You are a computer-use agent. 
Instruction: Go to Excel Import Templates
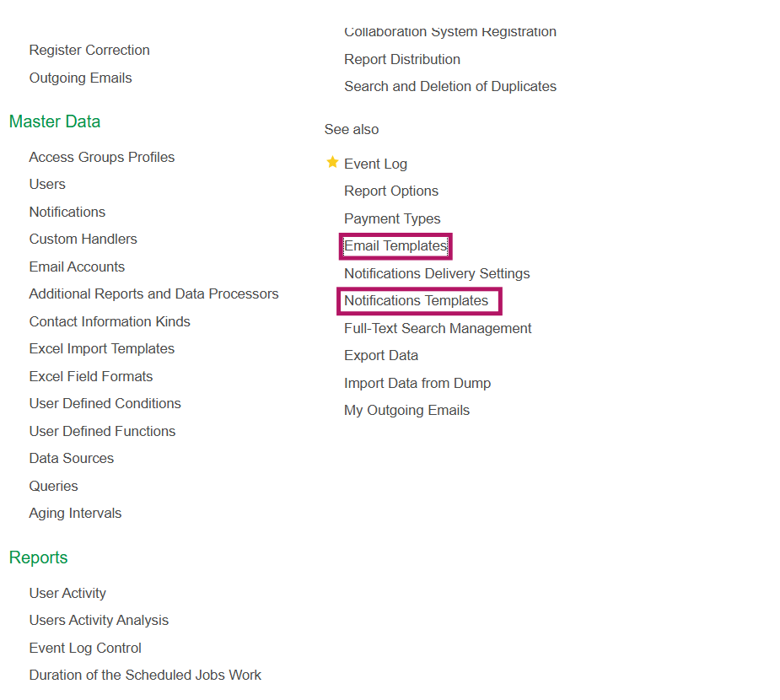tap(102, 349)
